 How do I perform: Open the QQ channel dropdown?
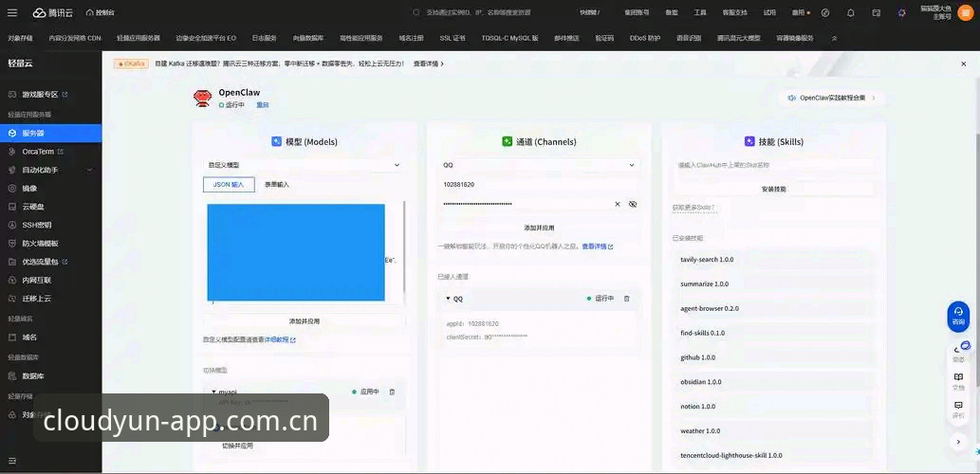point(538,165)
